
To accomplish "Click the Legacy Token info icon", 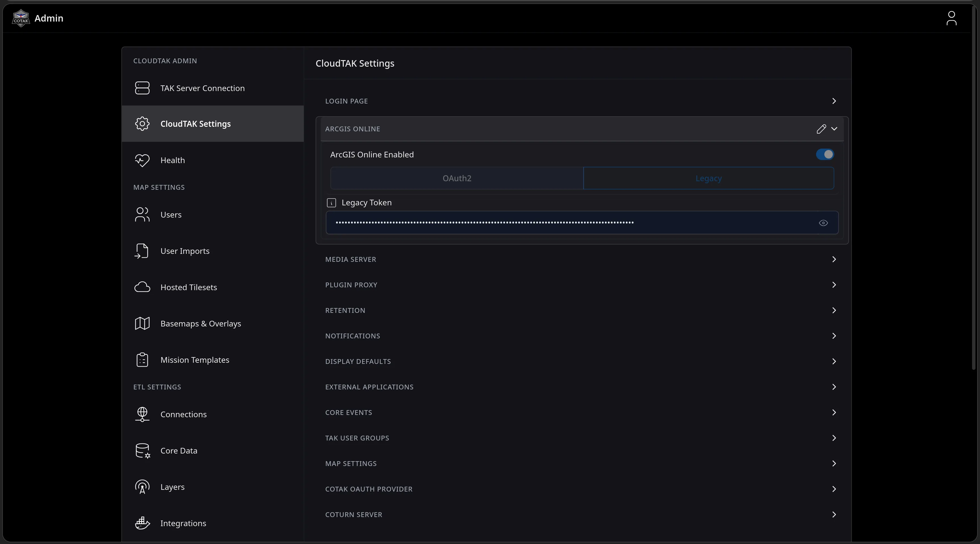I will pyautogui.click(x=331, y=203).
